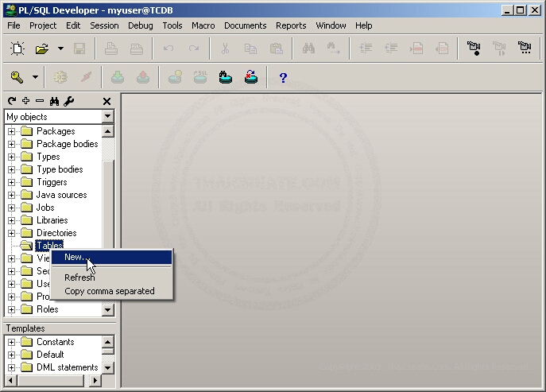Click the wrench icon in object browser
The image size is (546, 392).
69,101
